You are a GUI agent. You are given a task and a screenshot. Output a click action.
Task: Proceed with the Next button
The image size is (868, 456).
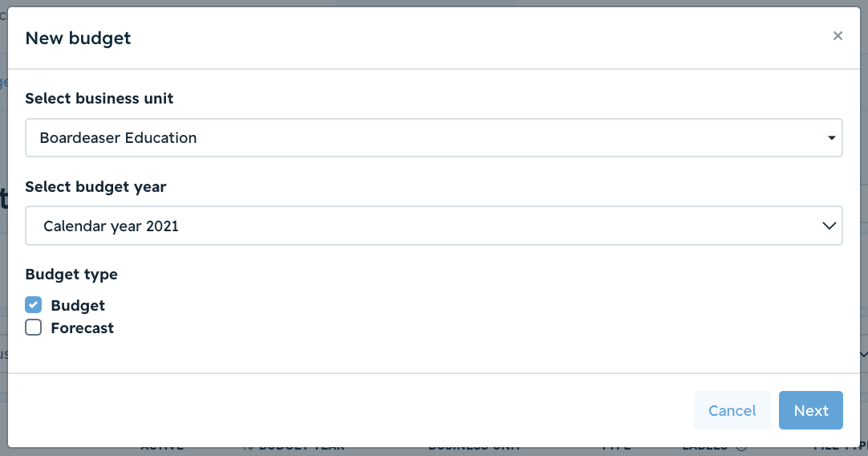coord(811,410)
